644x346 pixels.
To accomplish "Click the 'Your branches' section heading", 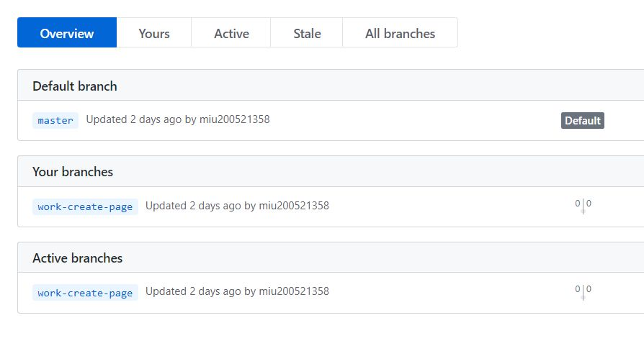I will [x=73, y=172].
